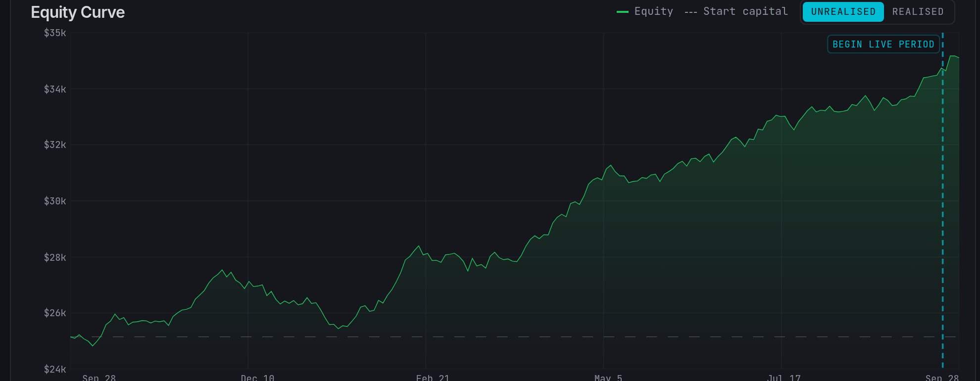Click the Dec 10 x-axis date label
Screen dimensions: 980x381
(x=257, y=378)
